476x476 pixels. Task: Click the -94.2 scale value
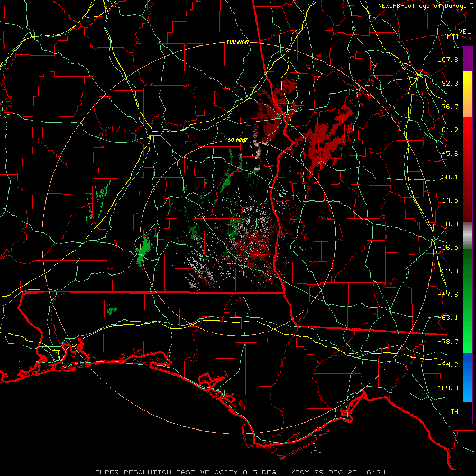448,365
